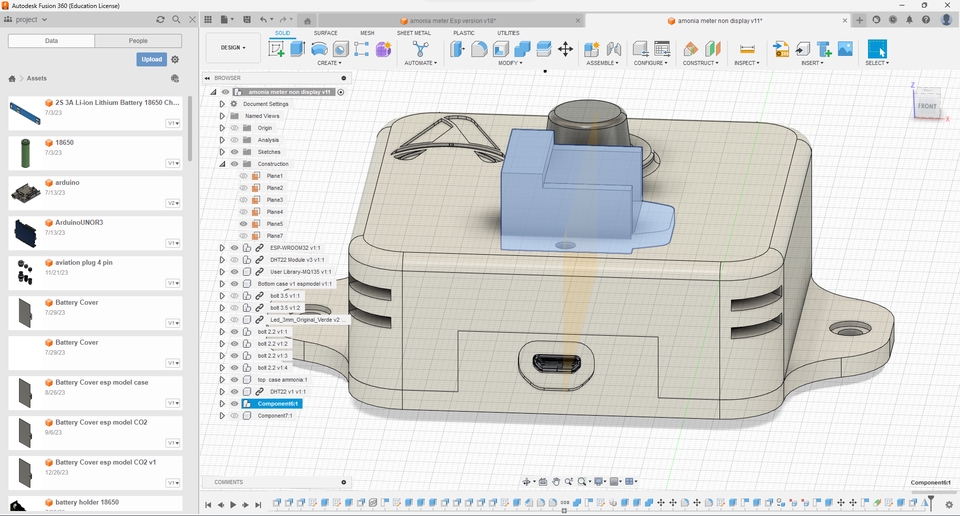Switch to the MESH tab
Image resolution: width=960 pixels, height=516 pixels.
(x=367, y=33)
